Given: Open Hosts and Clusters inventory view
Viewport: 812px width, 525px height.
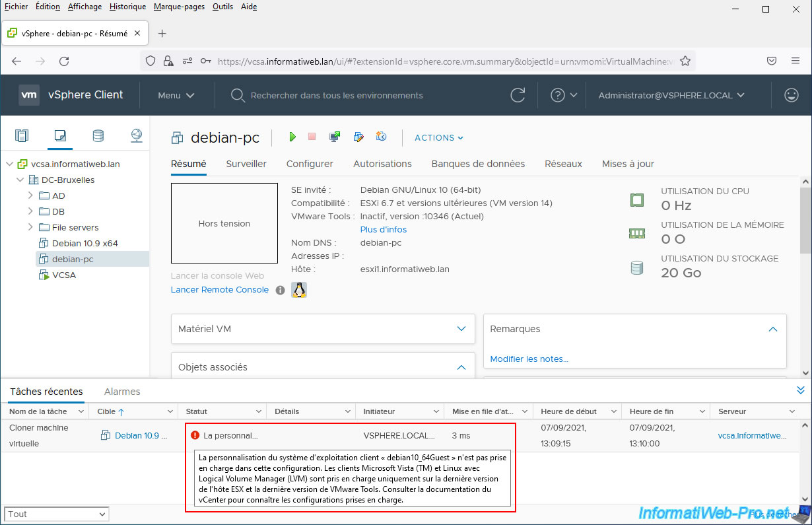Looking at the screenshot, I should (x=22, y=136).
